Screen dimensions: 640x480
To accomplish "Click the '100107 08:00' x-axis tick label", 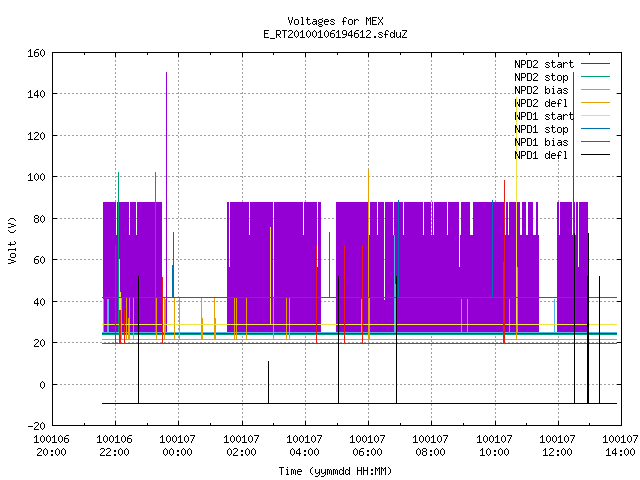I will [431, 446].
